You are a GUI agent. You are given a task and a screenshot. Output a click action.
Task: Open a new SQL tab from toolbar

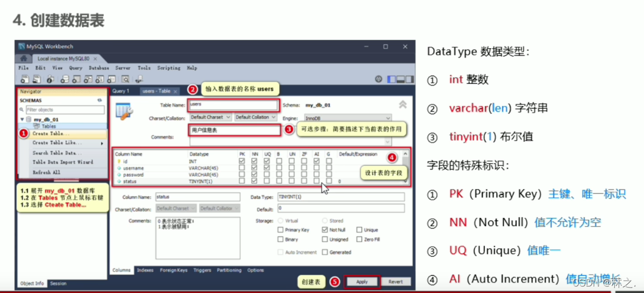[24, 79]
